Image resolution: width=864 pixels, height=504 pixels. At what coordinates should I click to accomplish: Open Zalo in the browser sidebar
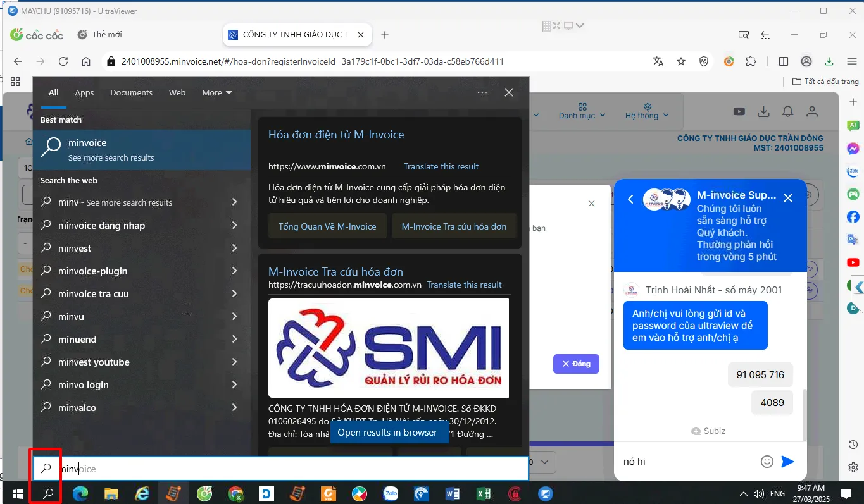(853, 171)
